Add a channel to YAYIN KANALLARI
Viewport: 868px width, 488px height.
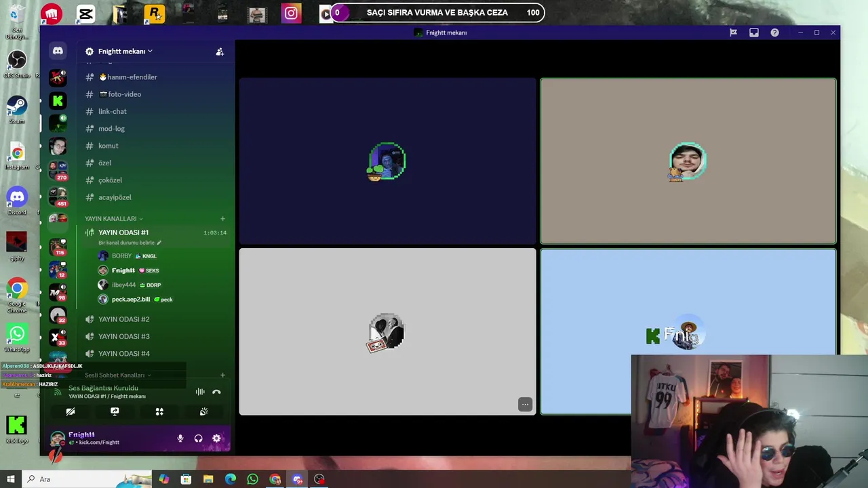pos(222,219)
